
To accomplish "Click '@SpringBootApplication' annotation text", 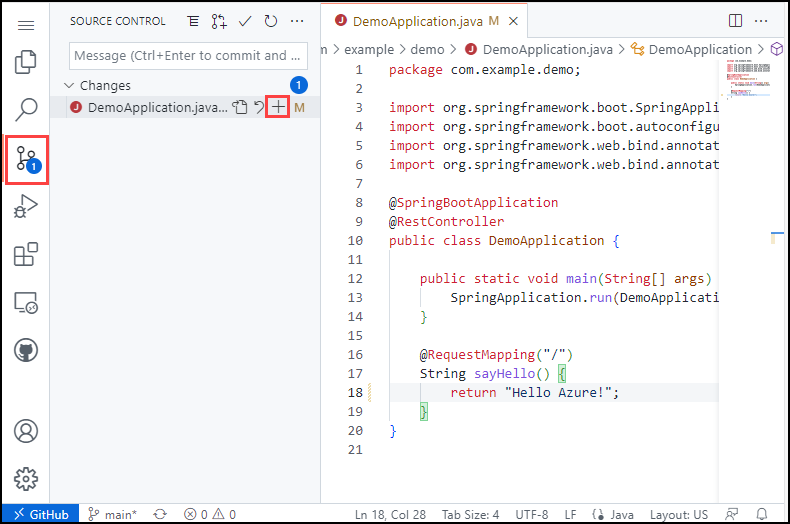I will coord(473,203).
